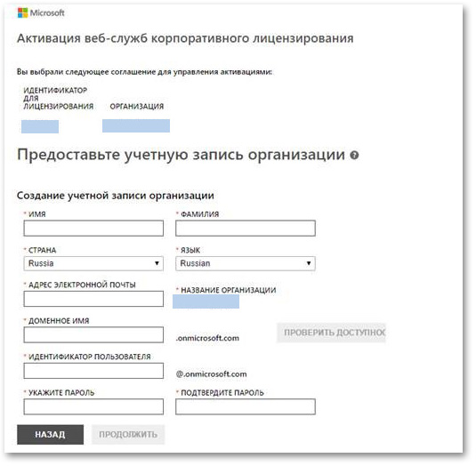
Task: Click the highlighted Название организации value
Action: (206, 301)
